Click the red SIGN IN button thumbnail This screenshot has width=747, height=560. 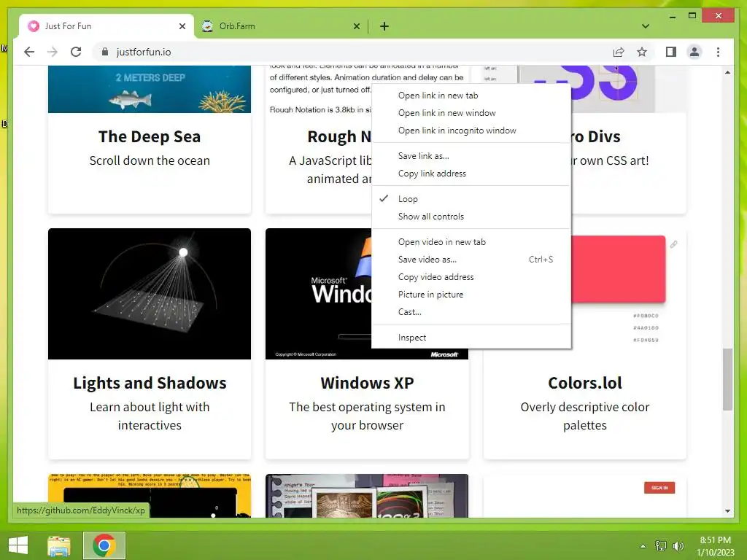click(659, 488)
